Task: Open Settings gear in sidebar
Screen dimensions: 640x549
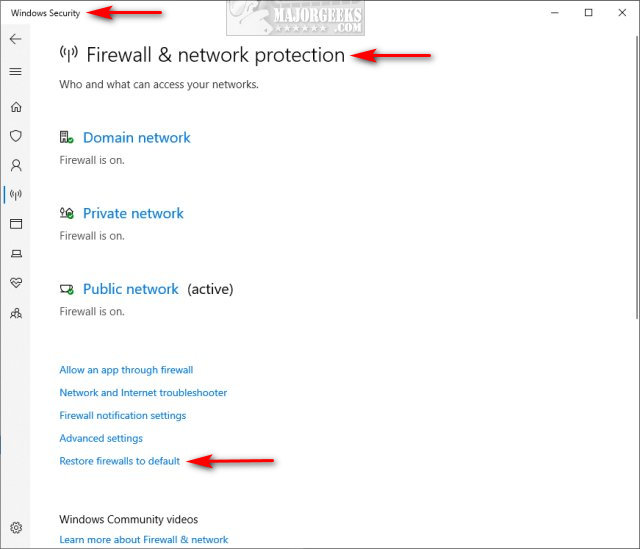Action: click(16, 528)
